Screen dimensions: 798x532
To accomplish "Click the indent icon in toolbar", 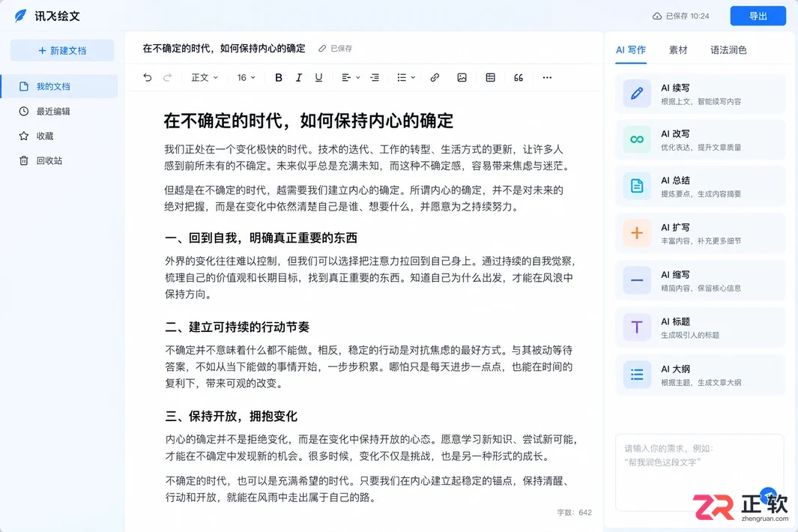I will [x=375, y=77].
